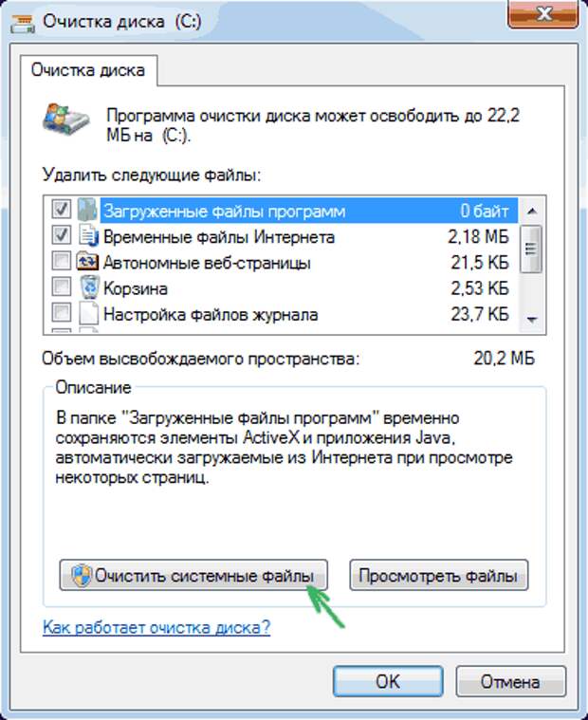Click the Временные файлы Интернета page icon
Image resolution: width=588 pixels, height=720 pixels.
pyautogui.click(x=88, y=236)
